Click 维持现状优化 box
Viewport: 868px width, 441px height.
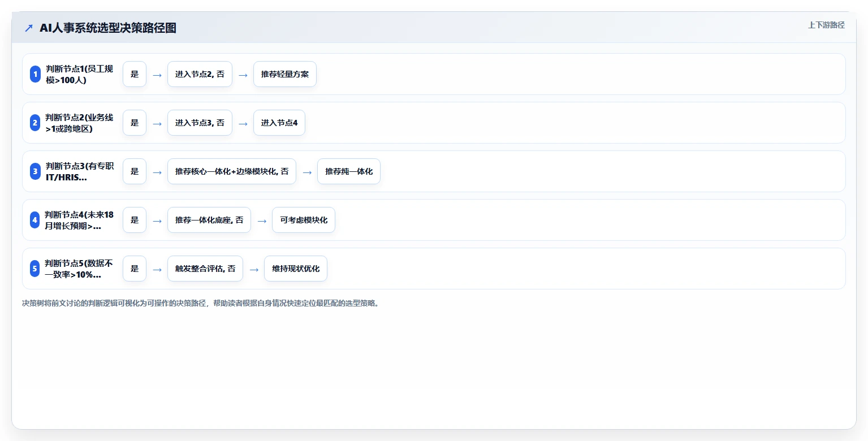click(296, 269)
